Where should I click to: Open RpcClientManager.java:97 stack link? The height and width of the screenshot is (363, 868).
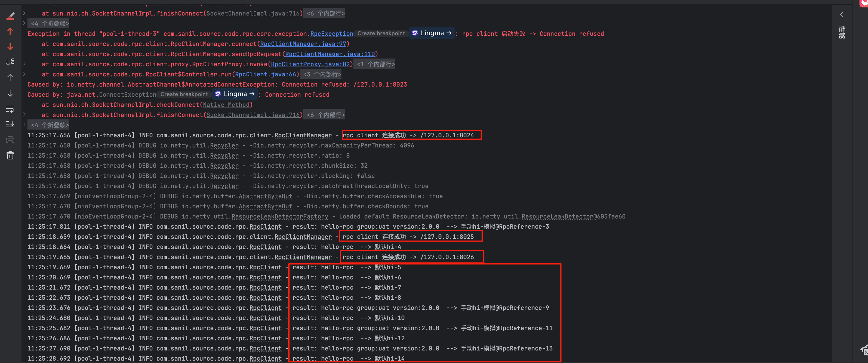[x=303, y=44]
